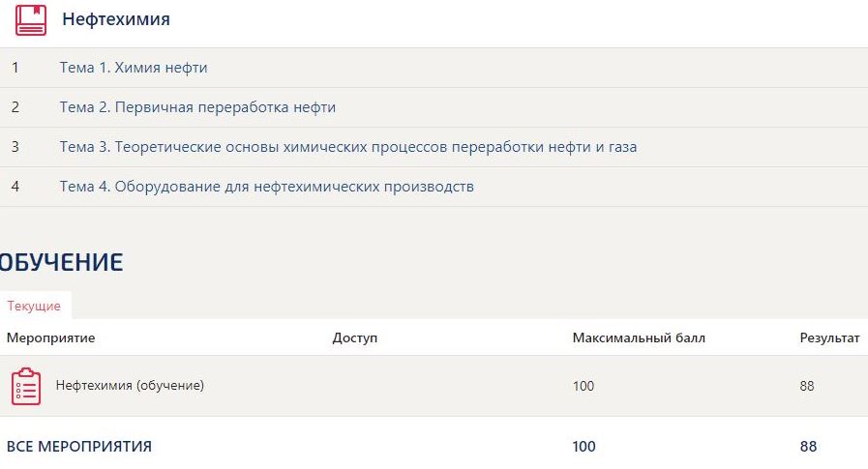Click the ВСЕ МЕРОПРИЯТИЯ total row label
The width and height of the screenshot is (868, 469).
point(79,446)
